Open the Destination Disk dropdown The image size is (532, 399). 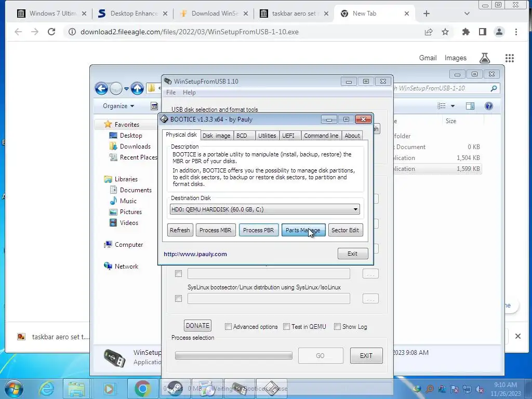pyautogui.click(x=264, y=209)
